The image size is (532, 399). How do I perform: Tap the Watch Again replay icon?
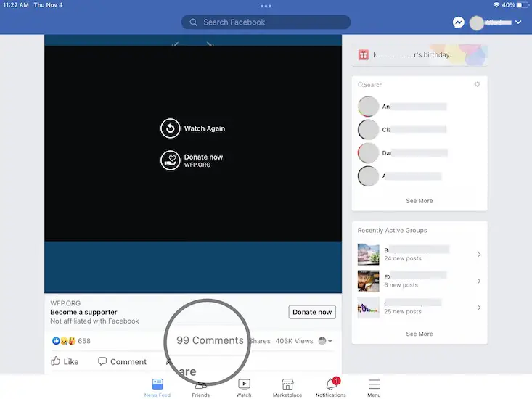pyautogui.click(x=170, y=128)
